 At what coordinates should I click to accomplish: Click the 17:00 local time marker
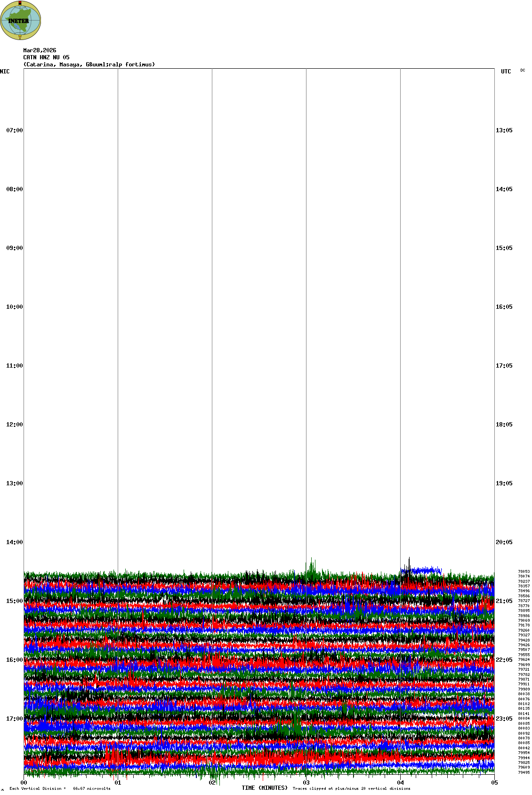14,719
